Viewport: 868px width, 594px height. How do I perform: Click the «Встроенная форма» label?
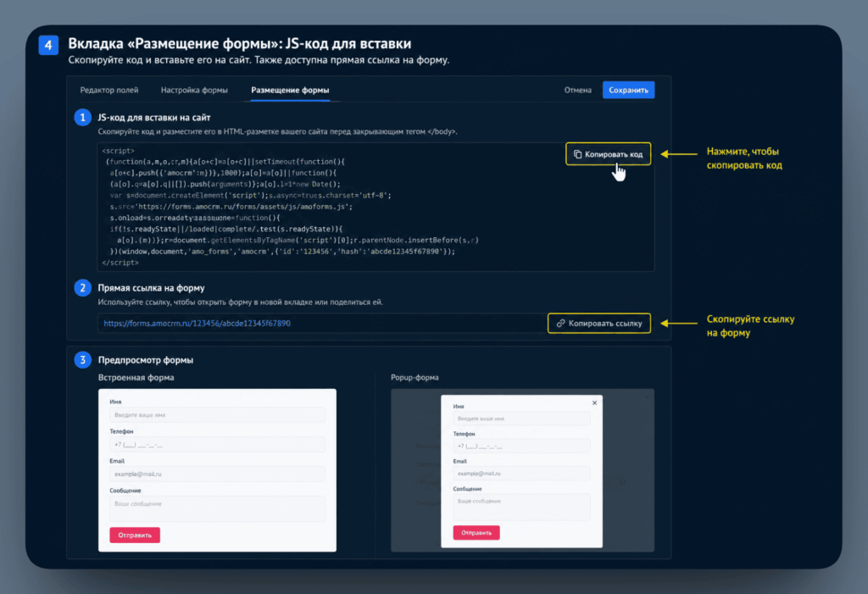136,378
